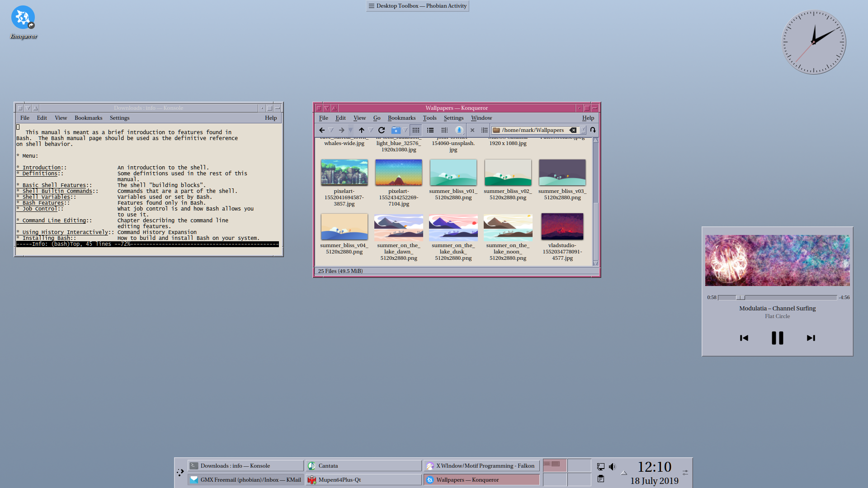
Task: Skip to the previous track
Action: tap(744, 338)
